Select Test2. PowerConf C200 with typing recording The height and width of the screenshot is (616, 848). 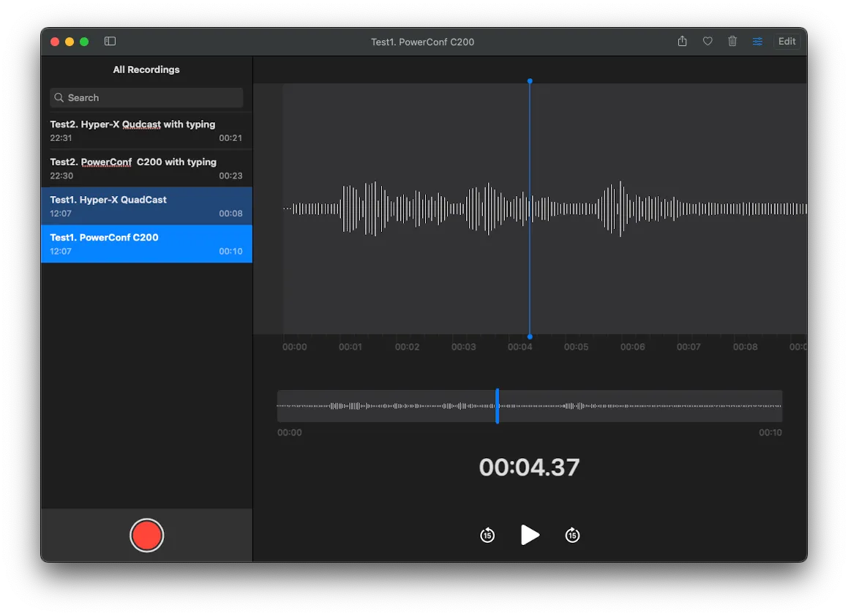click(x=146, y=168)
